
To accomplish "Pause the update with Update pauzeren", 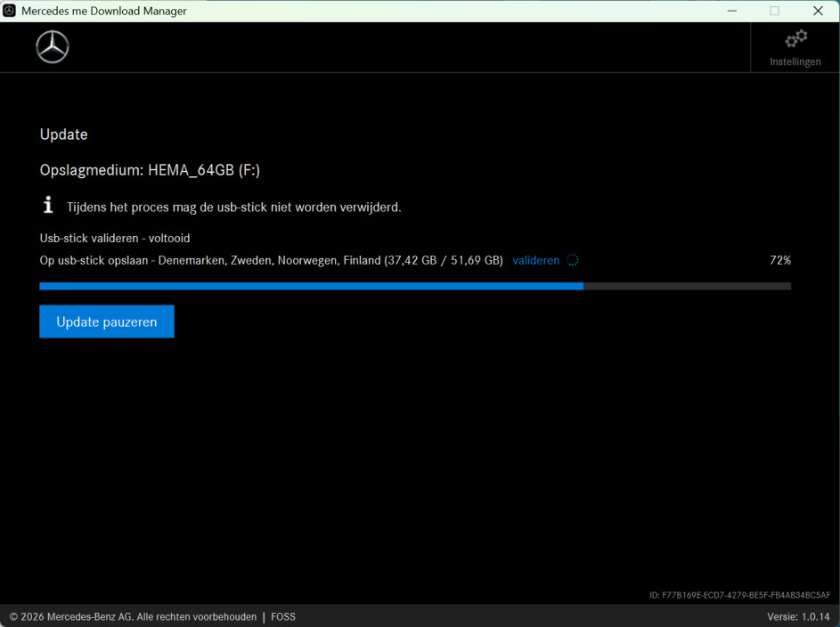I will (107, 322).
